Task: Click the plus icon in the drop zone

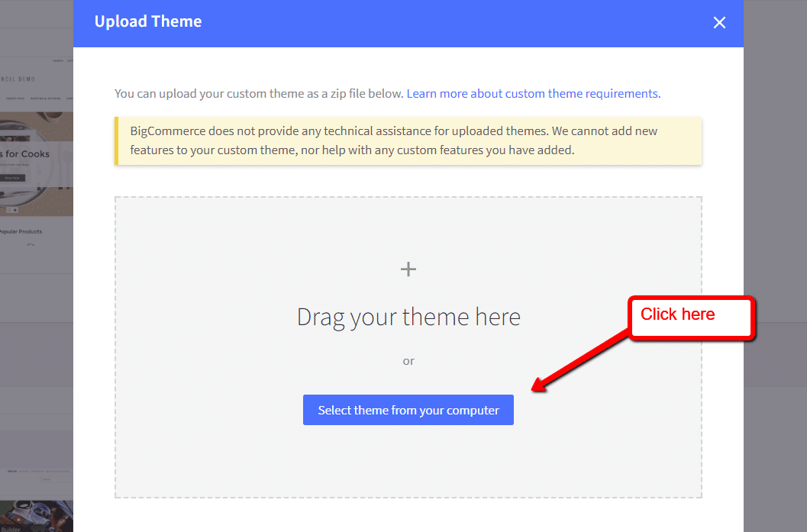Action: point(408,269)
